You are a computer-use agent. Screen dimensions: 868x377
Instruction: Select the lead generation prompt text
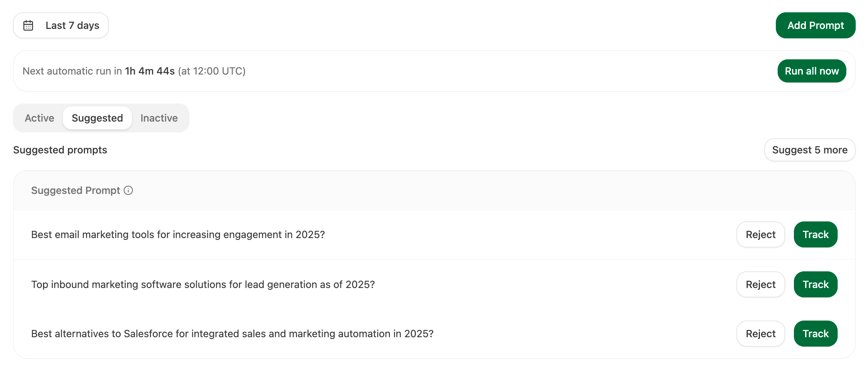pyautogui.click(x=203, y=284)
